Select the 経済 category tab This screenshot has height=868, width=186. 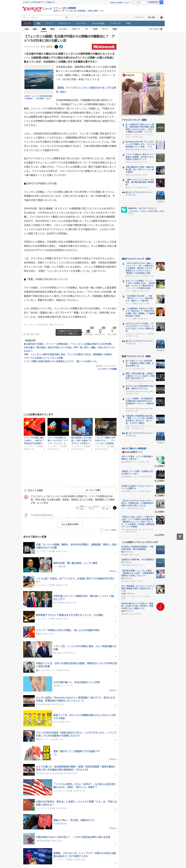[52, 29]
